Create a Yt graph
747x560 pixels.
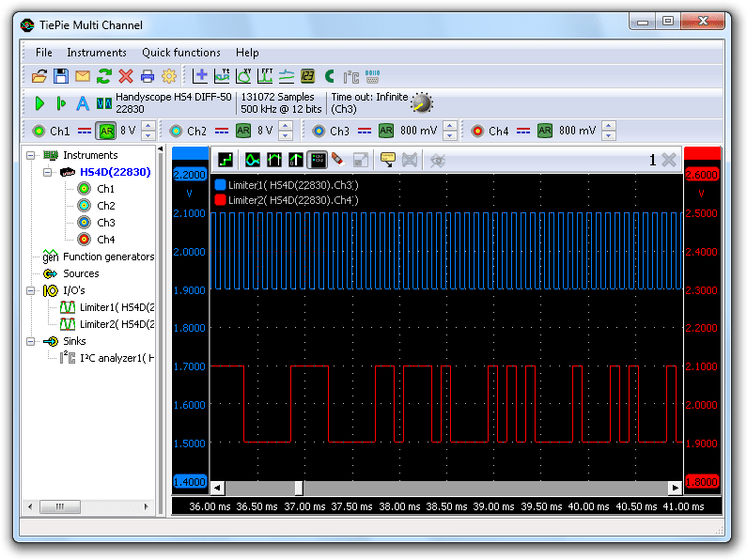[x=222, y=76]
